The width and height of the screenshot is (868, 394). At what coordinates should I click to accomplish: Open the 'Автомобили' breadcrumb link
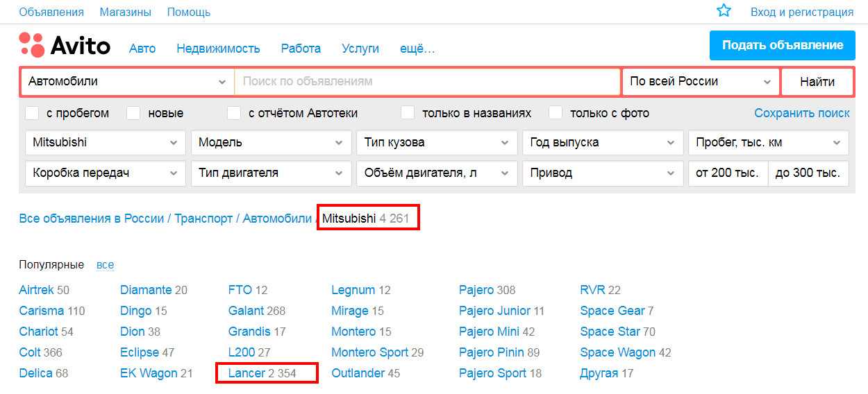(278, 219)
